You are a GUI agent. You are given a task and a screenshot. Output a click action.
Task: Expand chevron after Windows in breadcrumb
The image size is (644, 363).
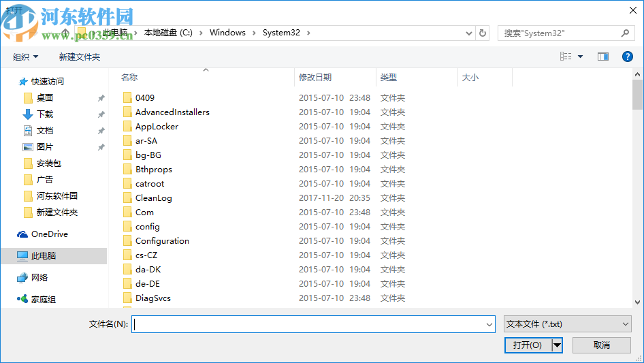pyautogui.click(x=254, y=33)
